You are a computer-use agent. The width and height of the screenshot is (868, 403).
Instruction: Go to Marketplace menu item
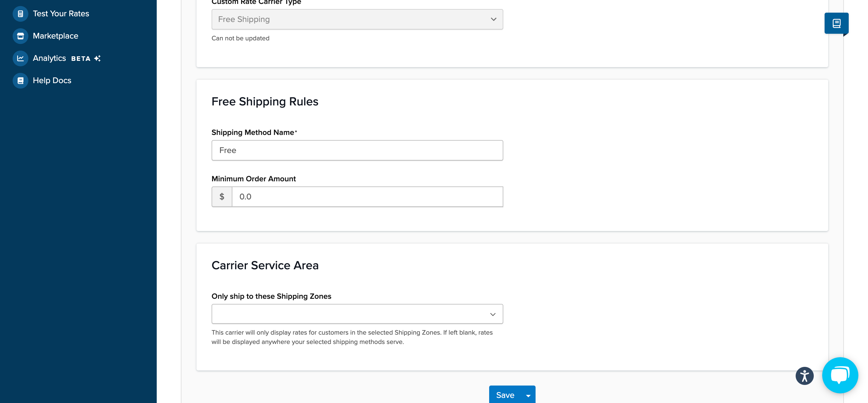tap(55, 36)
